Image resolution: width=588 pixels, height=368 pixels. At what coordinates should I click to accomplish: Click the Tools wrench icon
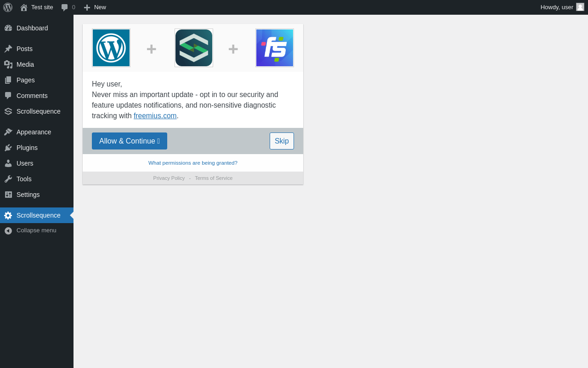(8, 179)
